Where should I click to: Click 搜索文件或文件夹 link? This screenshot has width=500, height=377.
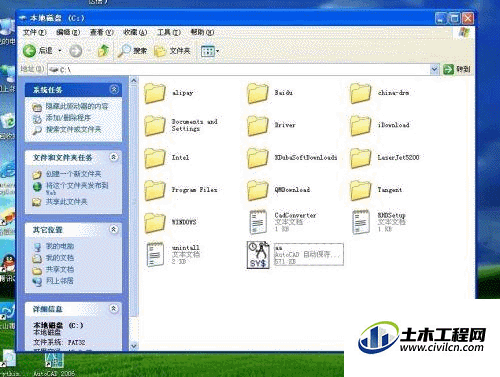point(73,130)
